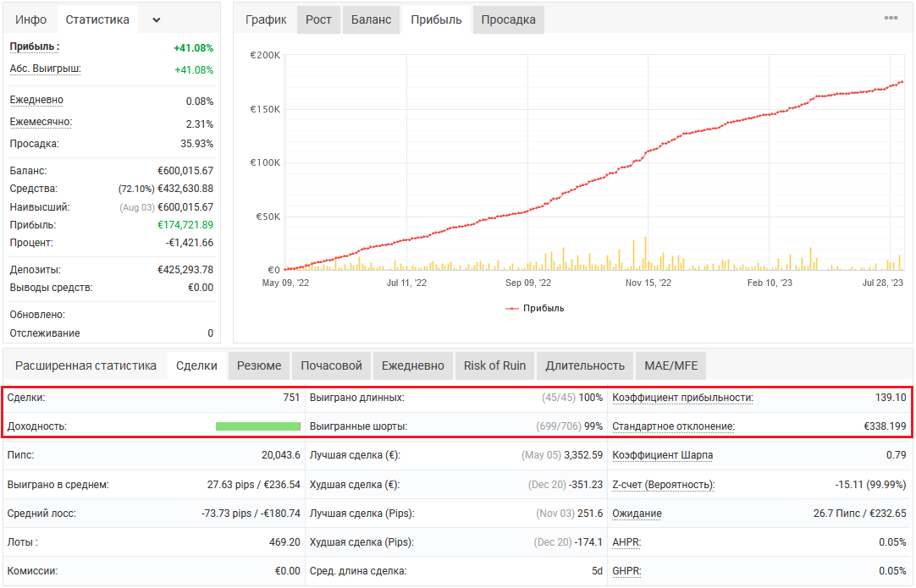
Task: Open the chart options three-dots menu
Action: pos(891,18)
